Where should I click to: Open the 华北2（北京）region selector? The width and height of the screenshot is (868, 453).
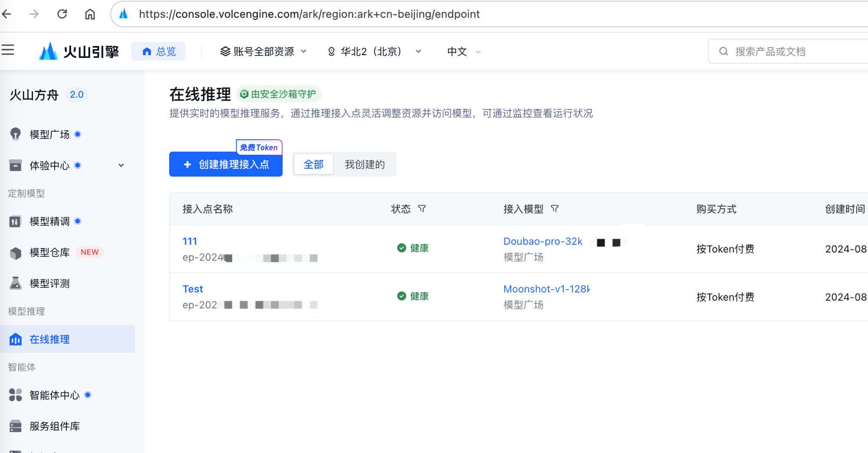374,52
